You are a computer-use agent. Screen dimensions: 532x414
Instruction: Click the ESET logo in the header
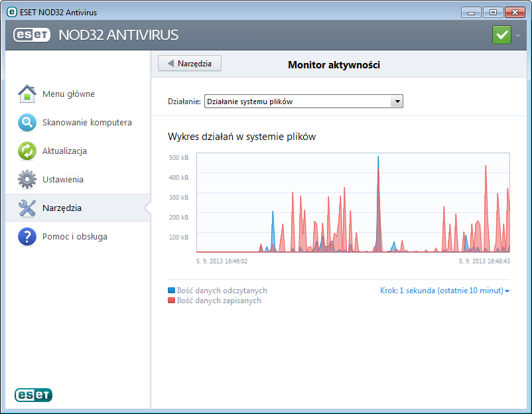32,35
